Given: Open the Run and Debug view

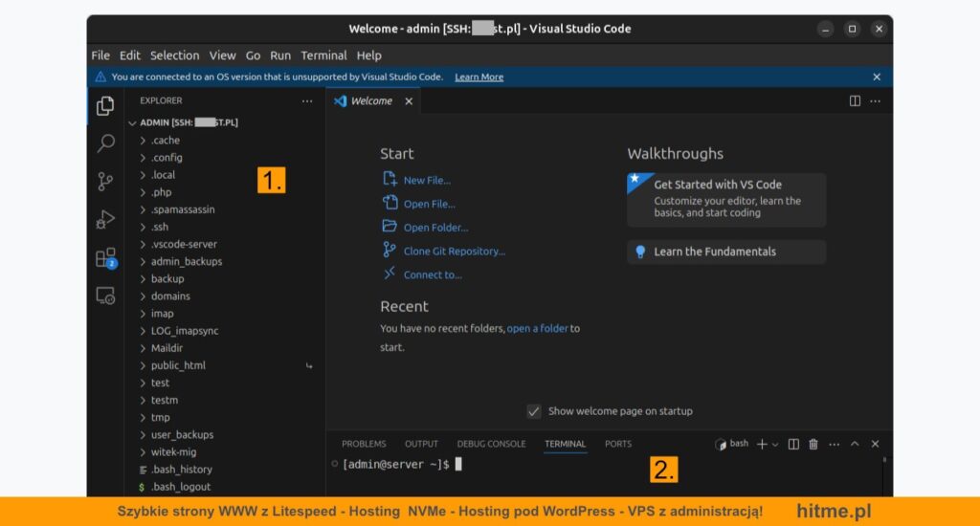Looking at the screenshot, I should pos(105,220).
